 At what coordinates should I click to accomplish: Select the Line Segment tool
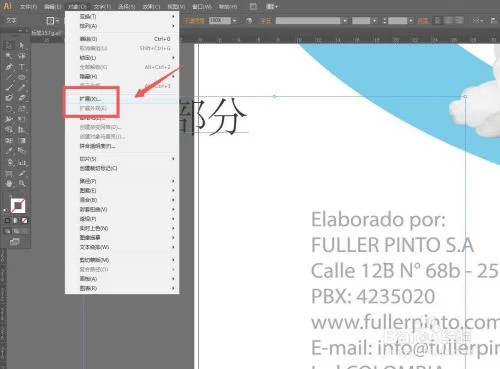(x=9, y=77)
